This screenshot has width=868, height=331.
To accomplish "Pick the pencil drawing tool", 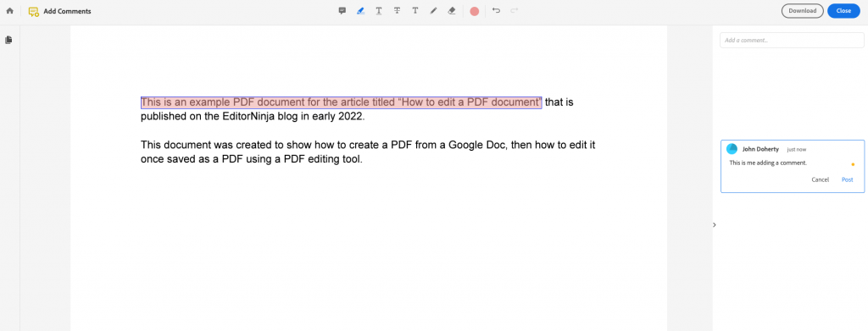I will click(433, 10).
